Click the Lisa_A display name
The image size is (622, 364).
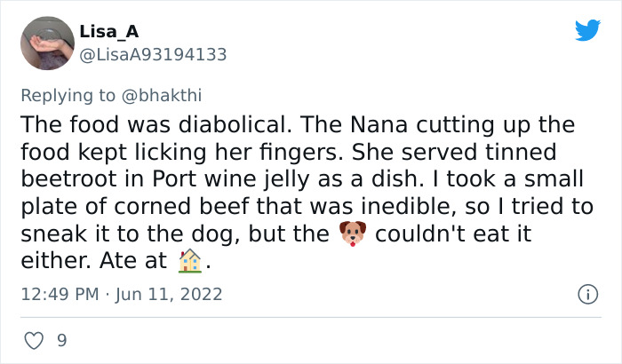click(108, 31)
